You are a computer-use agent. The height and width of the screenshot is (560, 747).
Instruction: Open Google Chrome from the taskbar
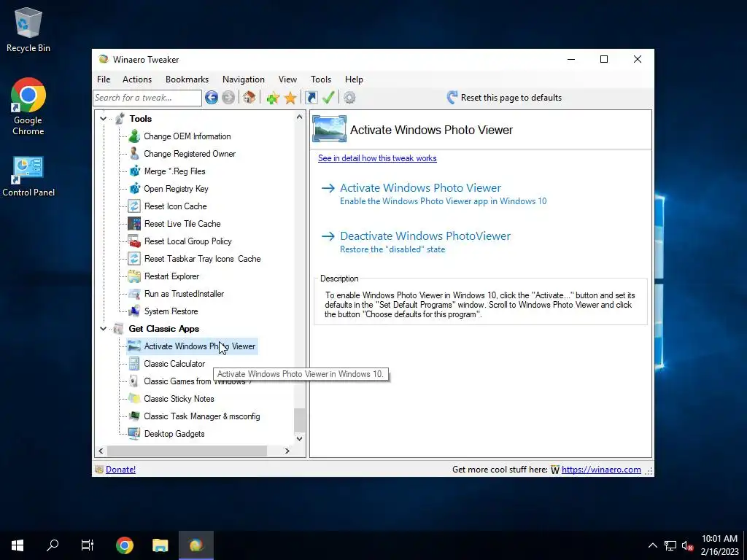124,545
